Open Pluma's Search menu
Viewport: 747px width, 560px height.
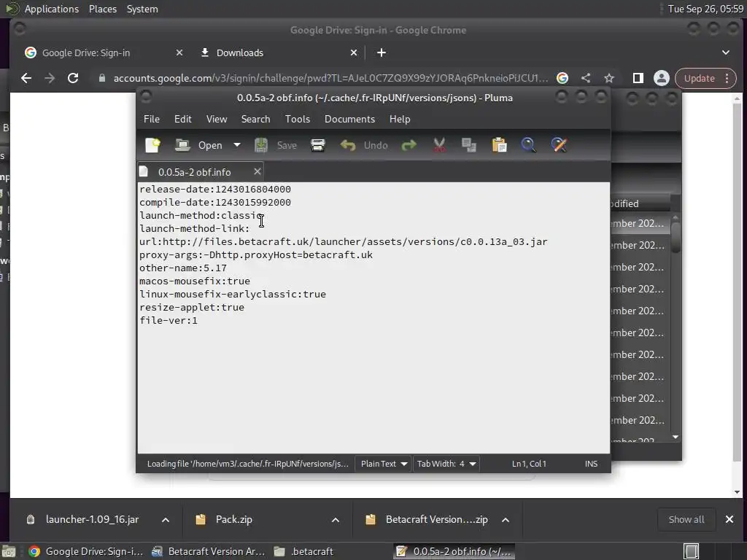point(255,119)
